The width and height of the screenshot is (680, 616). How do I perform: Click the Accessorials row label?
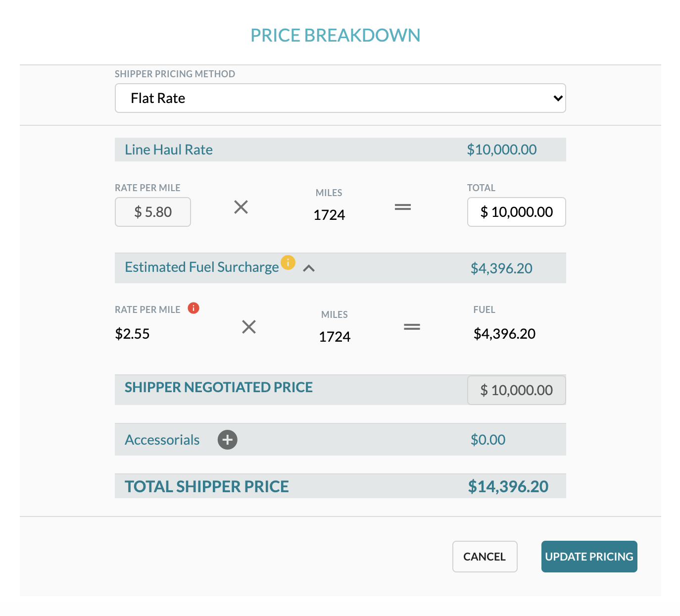162,439
